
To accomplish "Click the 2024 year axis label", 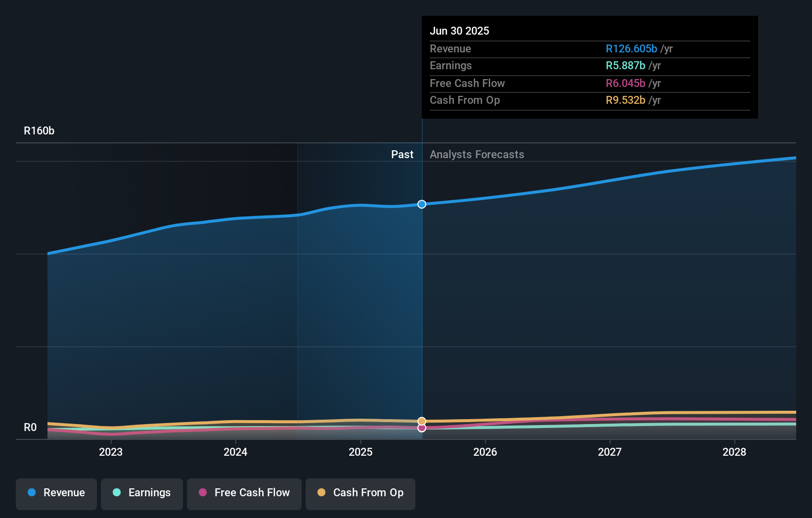I will click(x=235, y=452).
